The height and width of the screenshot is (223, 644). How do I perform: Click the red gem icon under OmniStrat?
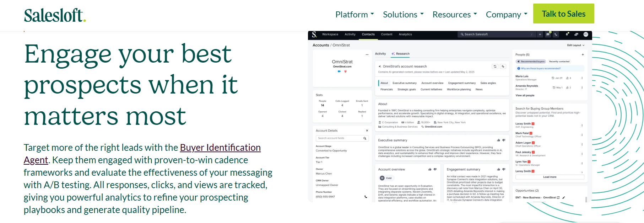click(x=345, y=71)
